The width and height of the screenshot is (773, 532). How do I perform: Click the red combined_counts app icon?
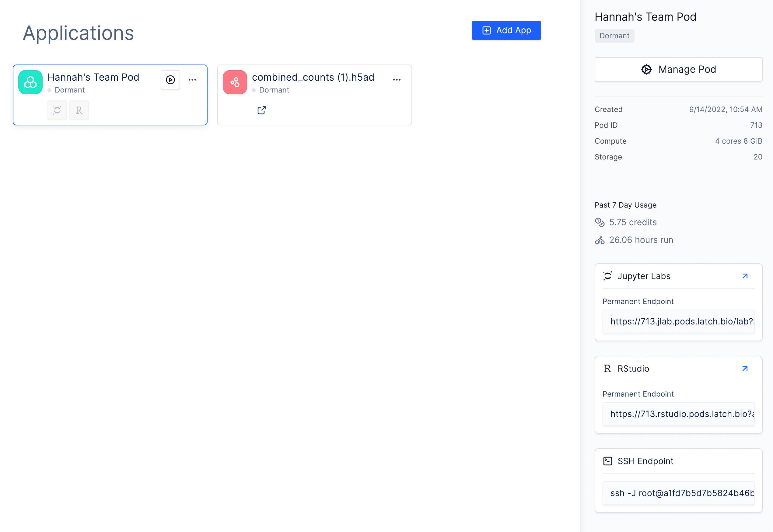click(x=235, y=82)
